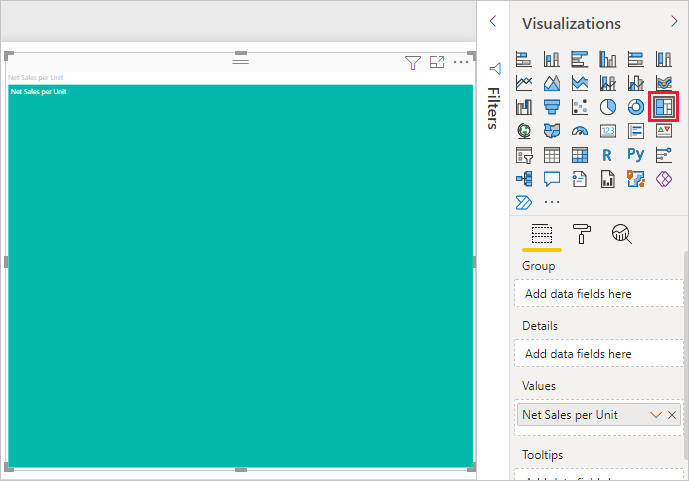Viewport: 689px width, 481px height.
Task: Select the Stacked bar chart visual
Action: coord(524,59)
